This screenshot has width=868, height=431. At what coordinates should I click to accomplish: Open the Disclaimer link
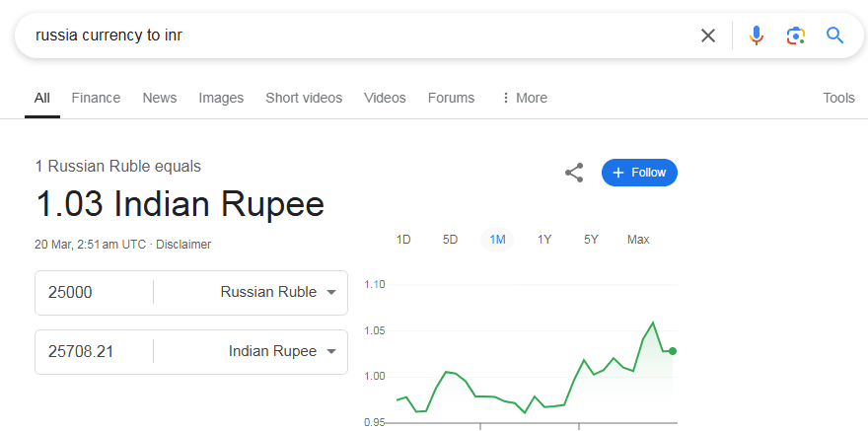[183, 245]
